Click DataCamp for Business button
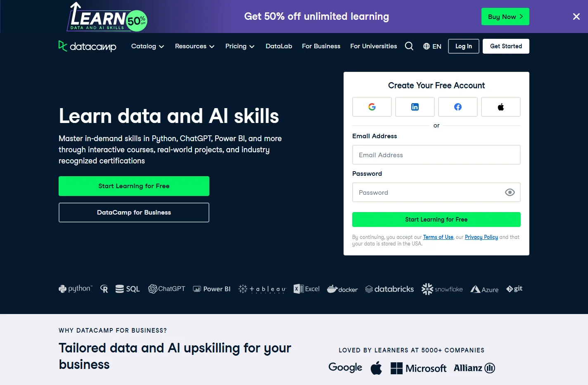 [134, 213]
